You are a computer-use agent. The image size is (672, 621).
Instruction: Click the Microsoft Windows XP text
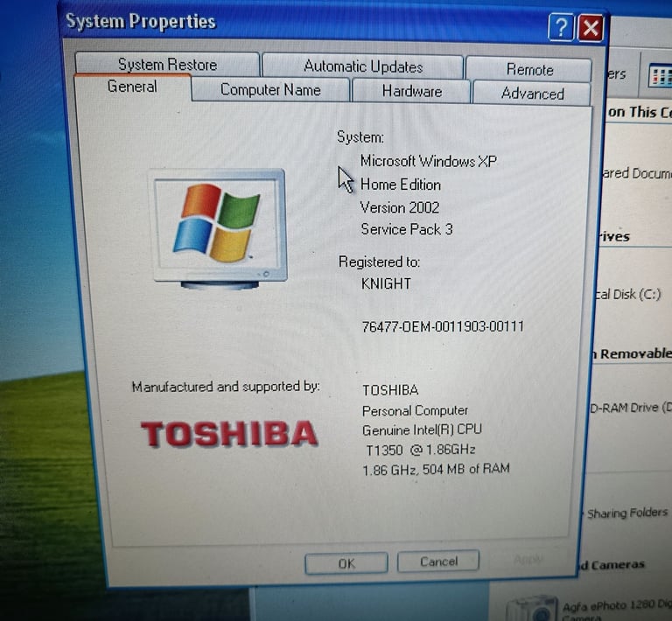click(x=429, y=161)
